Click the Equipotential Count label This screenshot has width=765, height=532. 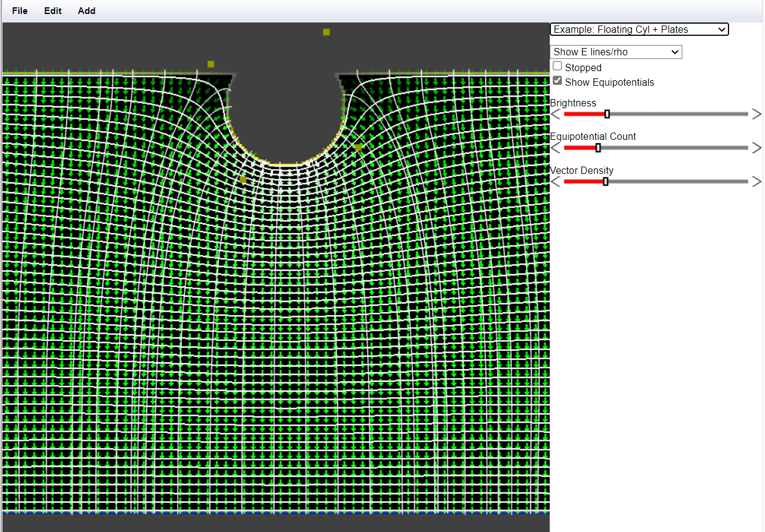coord(593,136)
